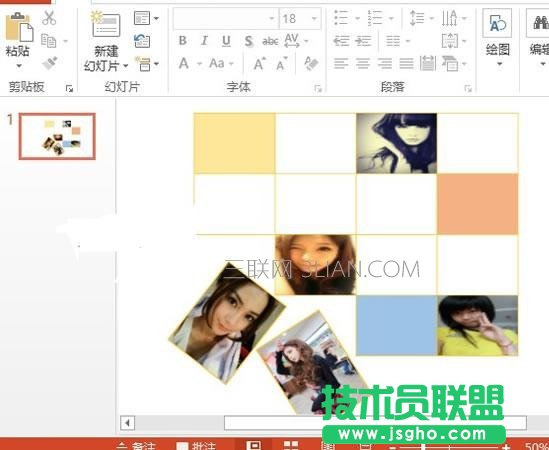This screenshot has width=549, height=450.
Task: Click the Paste clipboard icon
Action: pyautogui.click(x=19, y=27)
